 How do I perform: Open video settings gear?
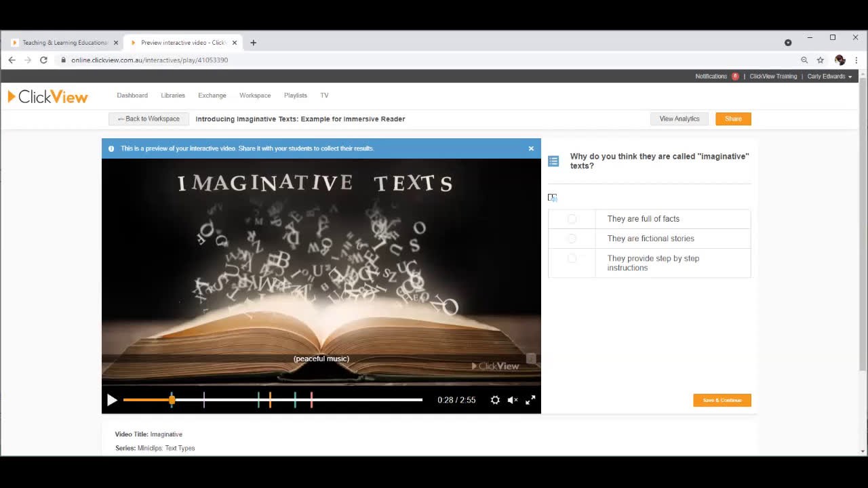(x=495, y=400)
